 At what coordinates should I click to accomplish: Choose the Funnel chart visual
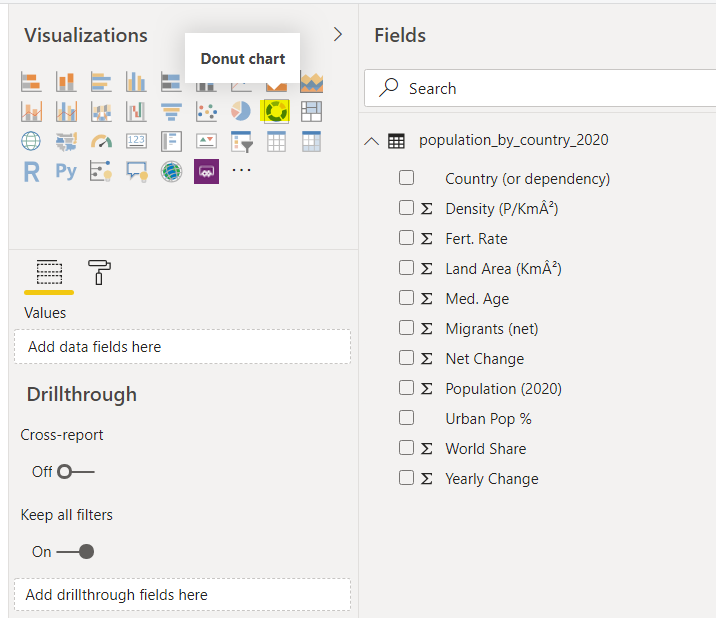point(171,111)
